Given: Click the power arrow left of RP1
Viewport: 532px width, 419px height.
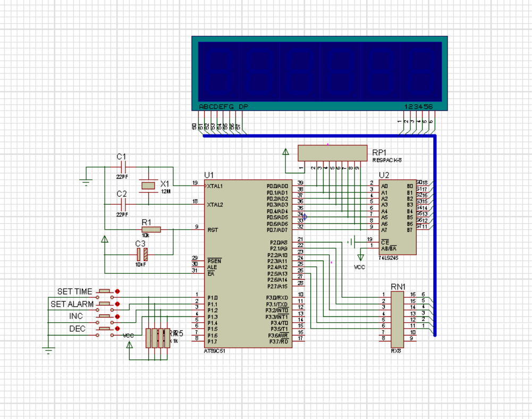Looking at the screenshot, I should [x=286, y=152].
